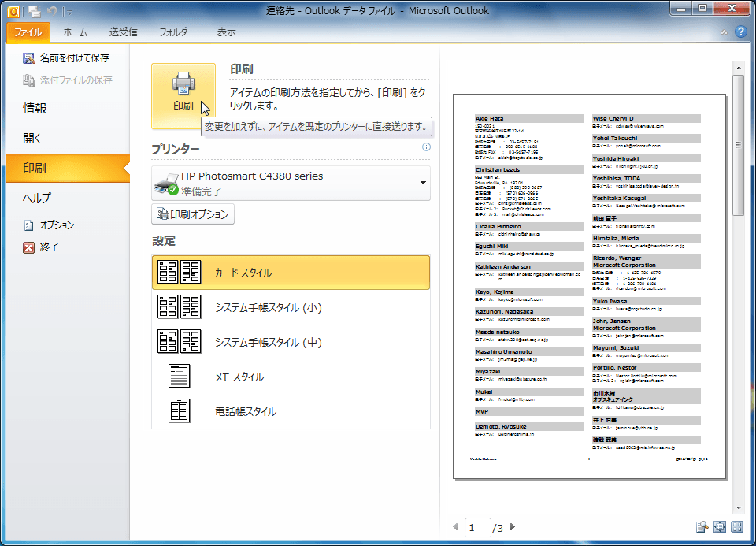The image size is (756, 546).
Task: Minimize the ribbon using the caret icon
Action: coord(724,32)
